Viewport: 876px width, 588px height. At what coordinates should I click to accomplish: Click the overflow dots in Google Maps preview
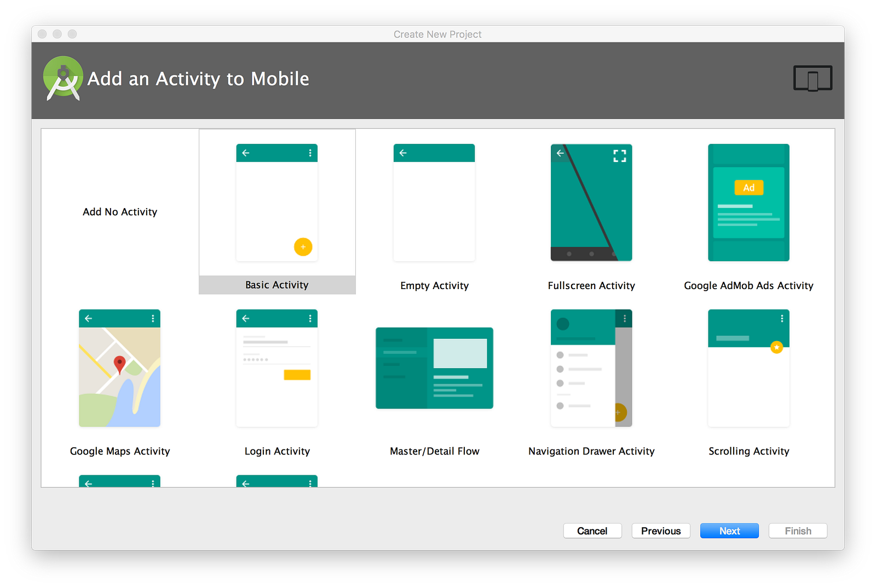[x=153, y=318]
